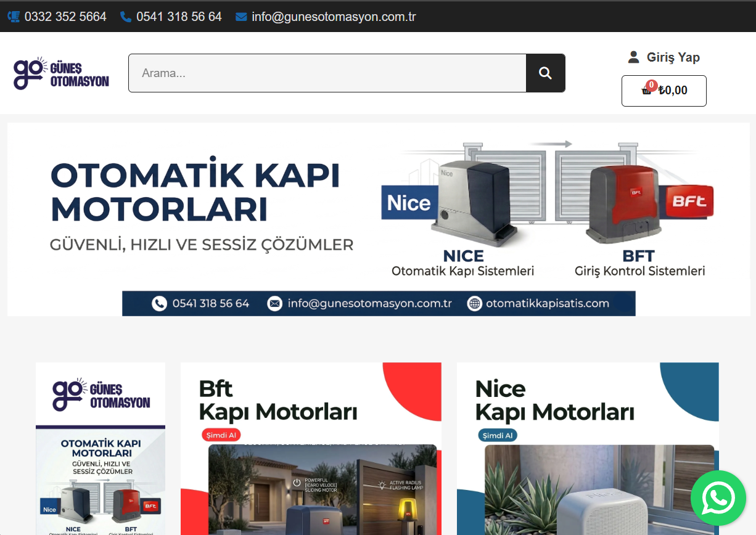Viewport: 756px width, 535px height.
Task: Click the Güvenli, Hızlı ve Sessiz Çözümler tagline
Action: 202,245
